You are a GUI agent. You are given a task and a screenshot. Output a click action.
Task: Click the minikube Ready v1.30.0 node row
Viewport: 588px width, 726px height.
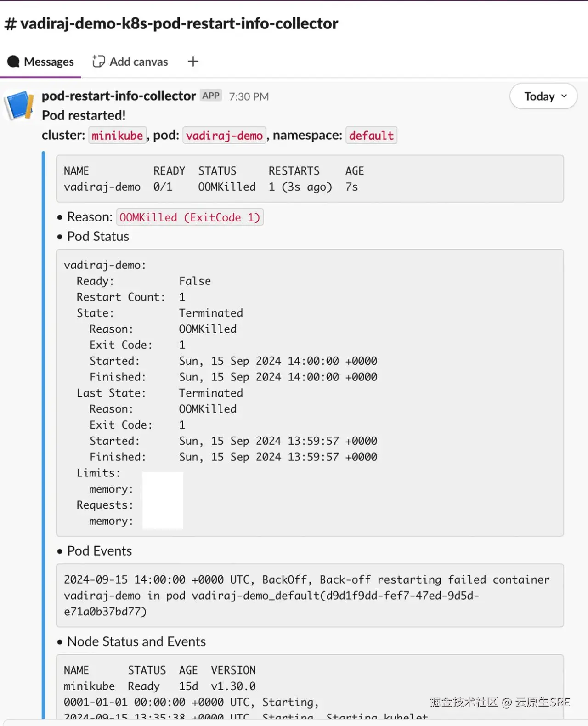[x=159, y=686]
